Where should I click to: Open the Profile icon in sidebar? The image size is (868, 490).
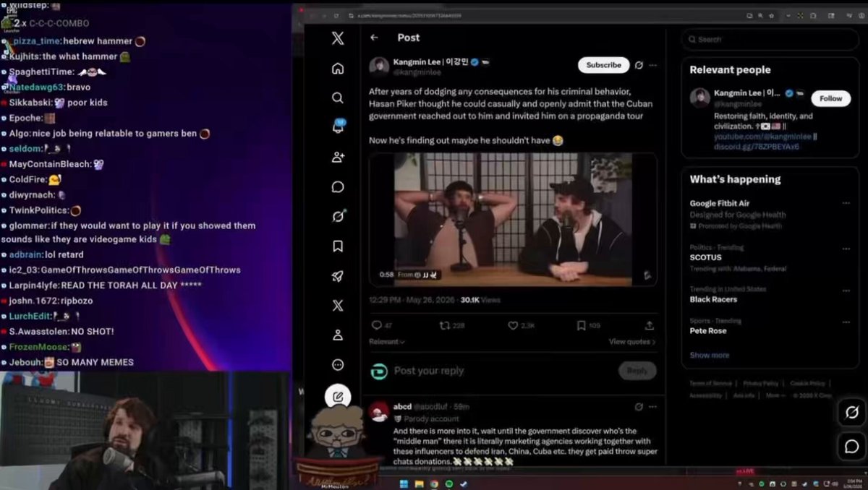tap(338, 335)
